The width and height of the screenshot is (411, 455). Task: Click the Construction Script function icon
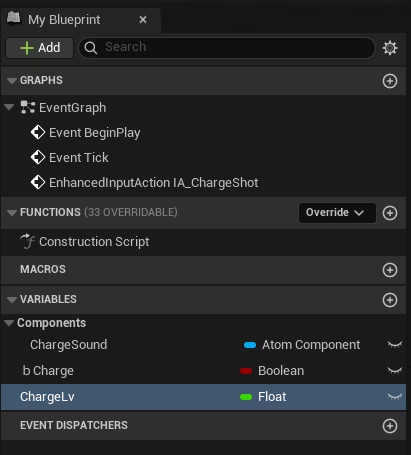tap(28, 241)
